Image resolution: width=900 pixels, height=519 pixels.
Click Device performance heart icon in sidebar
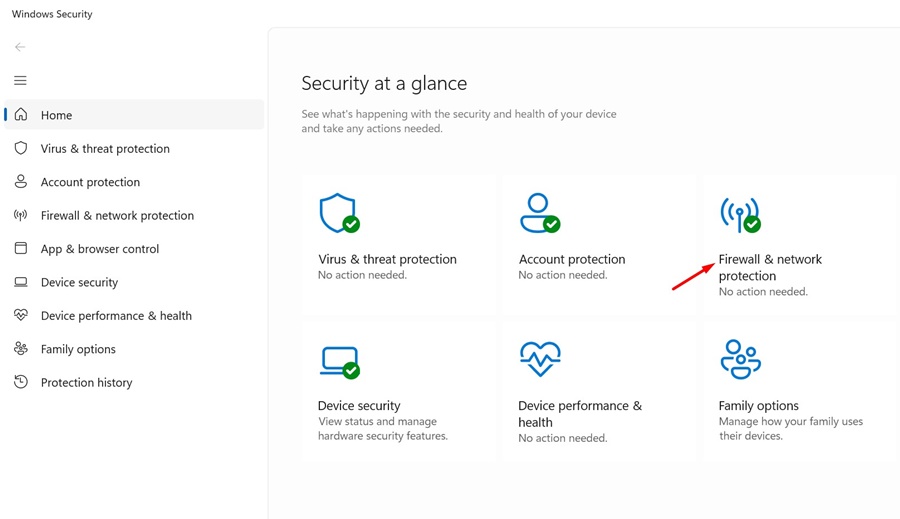click(20, 315)
